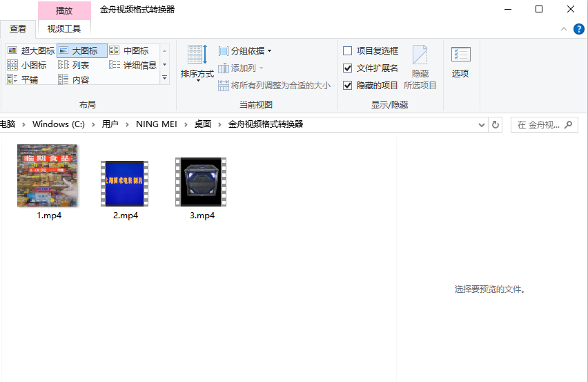Click the search magnifier icon

(569, 124)
